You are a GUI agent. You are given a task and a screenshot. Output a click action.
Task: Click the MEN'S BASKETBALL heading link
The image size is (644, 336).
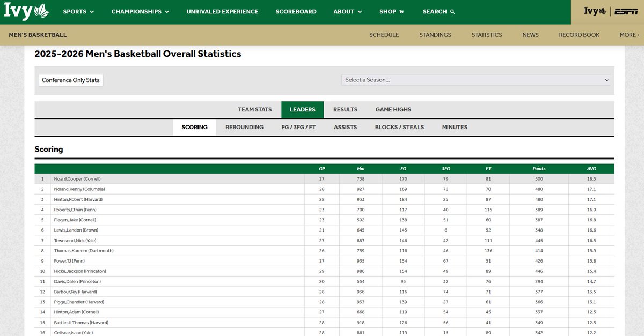click(38, 35)
